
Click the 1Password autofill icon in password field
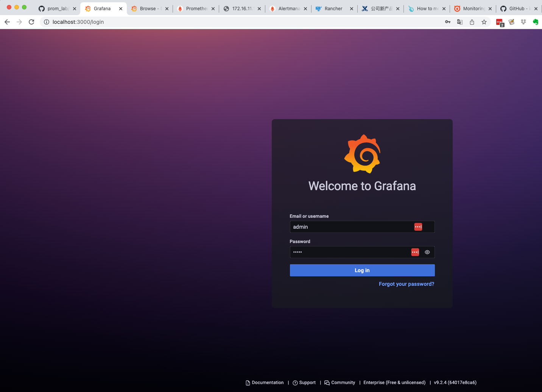coord(415,252)
